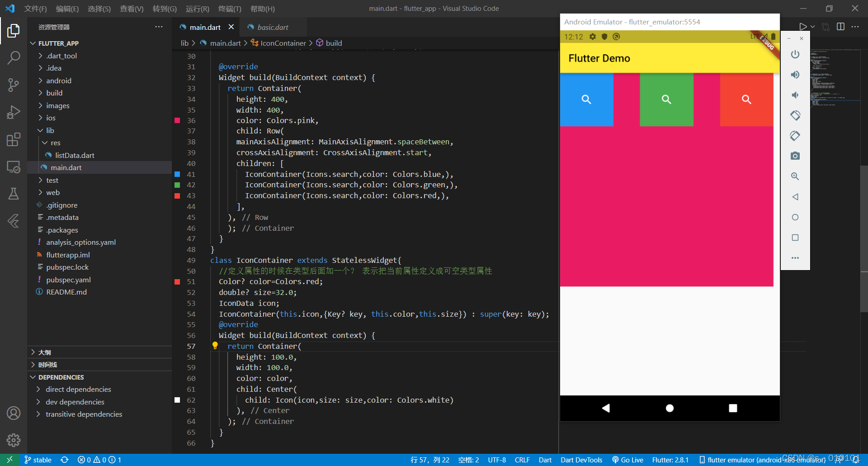Tap Android back button in navigation bar
The height and width of the screenshot is (466, 868).
point(606,408)
